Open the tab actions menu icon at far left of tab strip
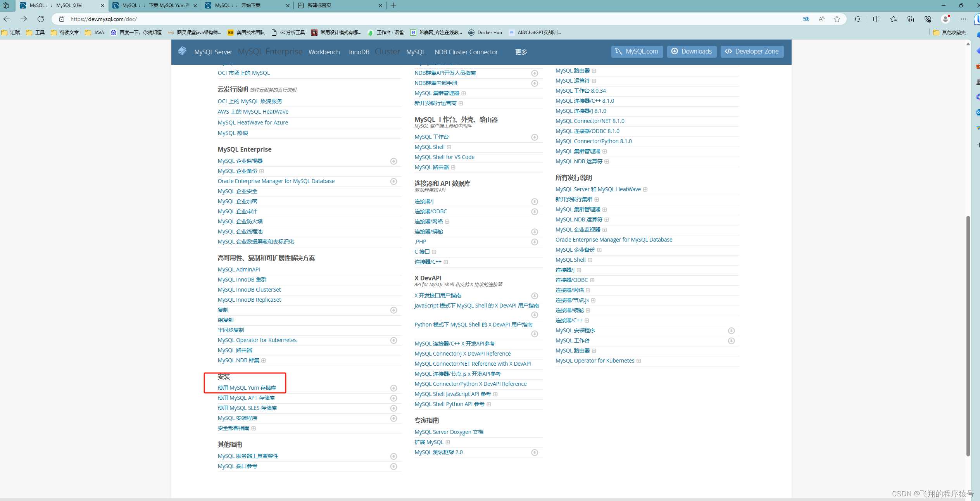Image resolution: width=980 pixels, height=501 pixels. click(x=6, y=5)
